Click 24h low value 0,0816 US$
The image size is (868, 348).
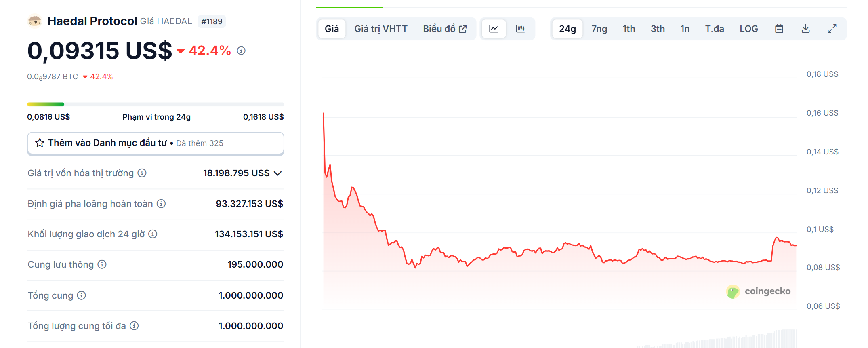point(48,117)
